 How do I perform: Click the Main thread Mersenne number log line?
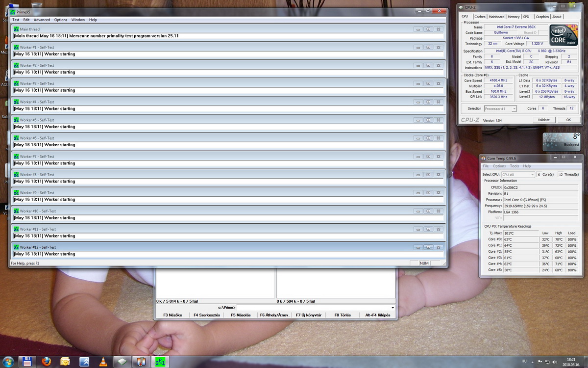(96, 36)
